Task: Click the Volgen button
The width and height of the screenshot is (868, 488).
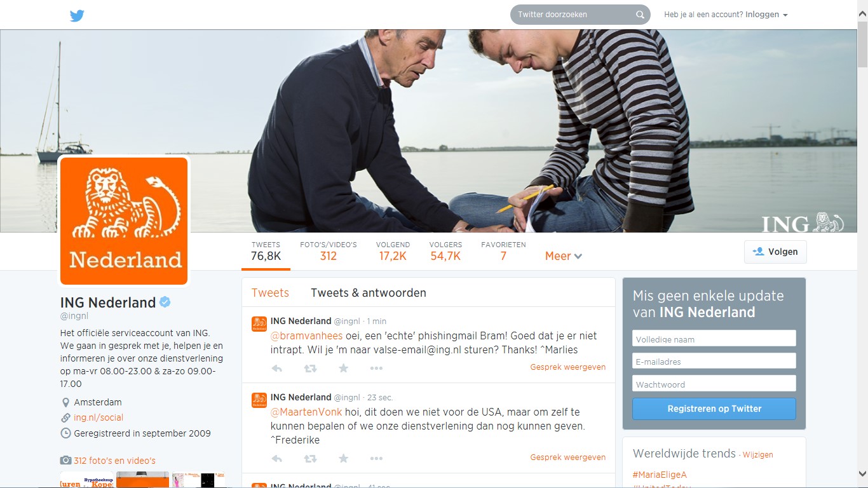Action: click(775, 252)
